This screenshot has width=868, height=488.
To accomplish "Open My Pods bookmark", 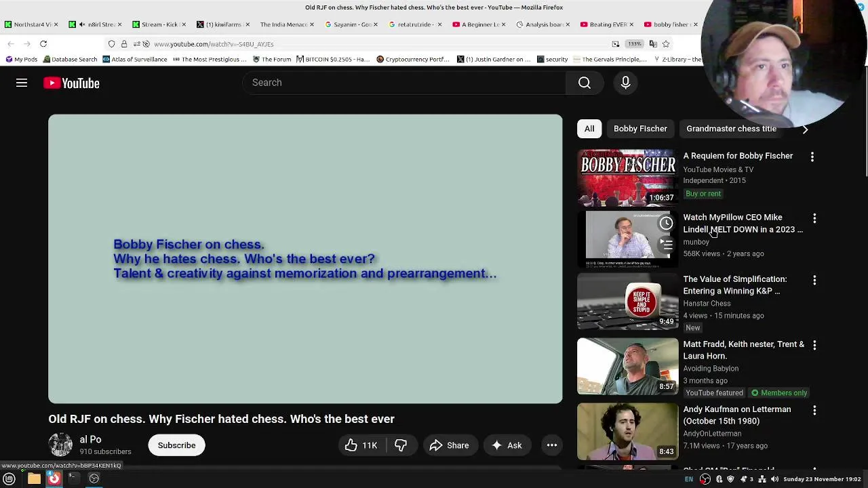I will 21,59.
